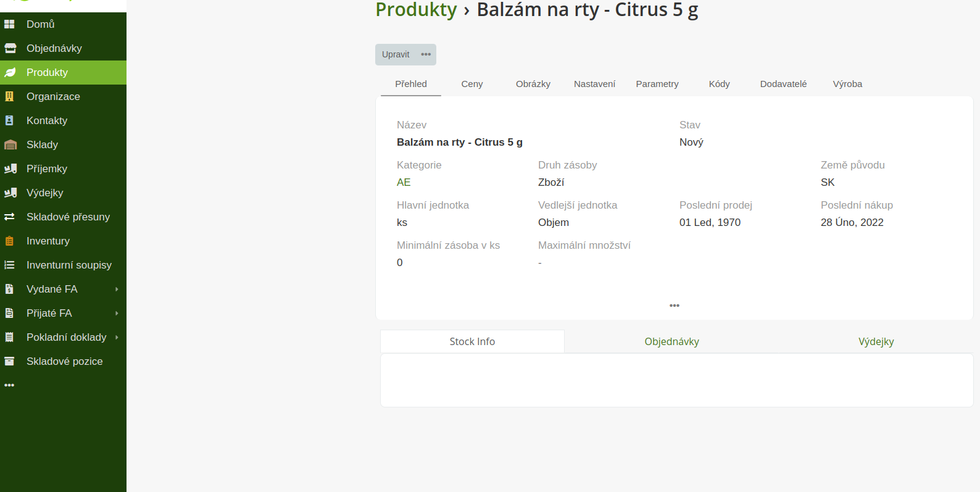Expand product details with bottom ellipsis
980x492 pixels.
pyautogui.click(x=675, y=306)
